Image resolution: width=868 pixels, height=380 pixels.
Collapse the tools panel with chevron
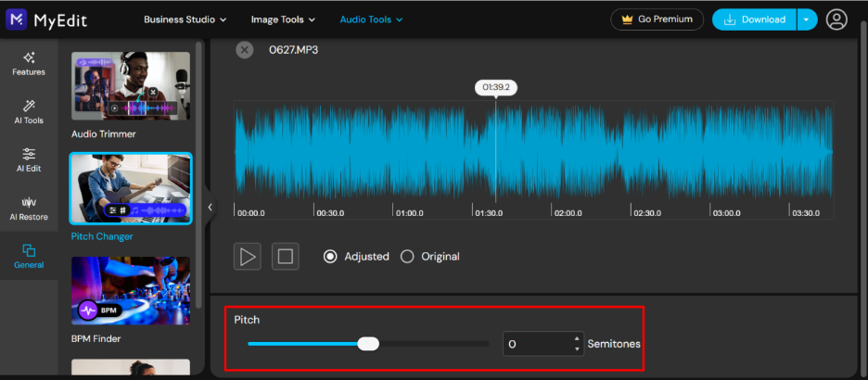pos(210,208)
